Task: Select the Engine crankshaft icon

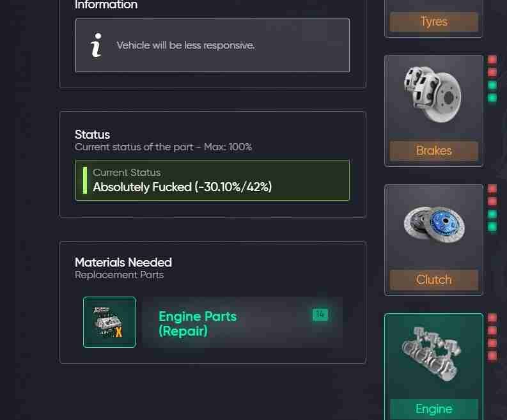Action: (432, 354)
